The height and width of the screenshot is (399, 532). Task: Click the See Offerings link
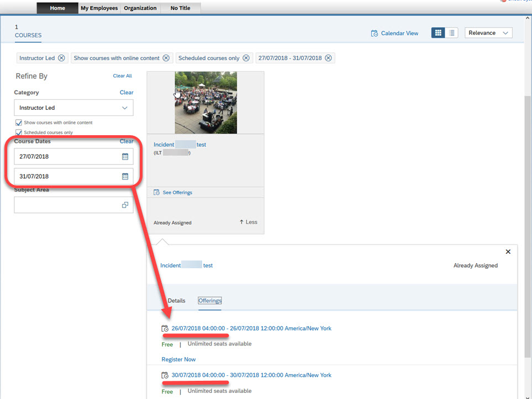click(177, 193)
